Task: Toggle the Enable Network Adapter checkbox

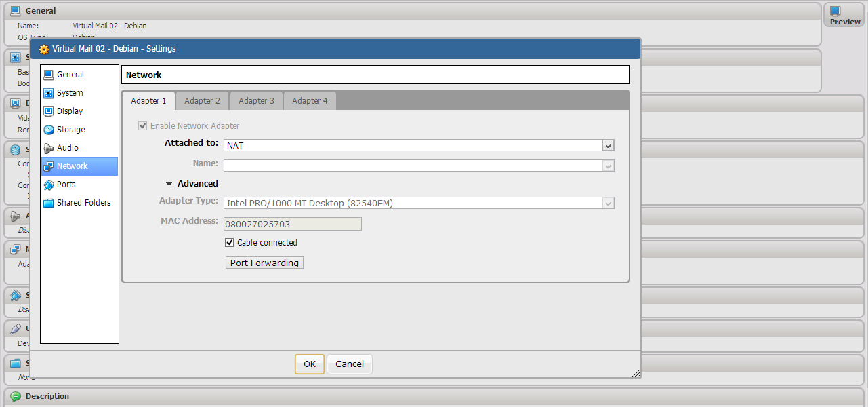Action: (142, 126)
